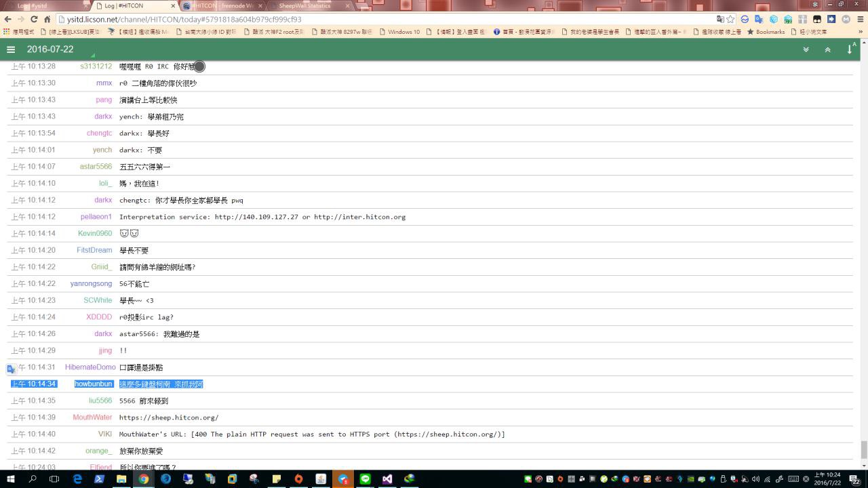Open File Explorer from the taskbar
Image resolution: width=868 pixels, height=488 pixels.
point(121,479)
